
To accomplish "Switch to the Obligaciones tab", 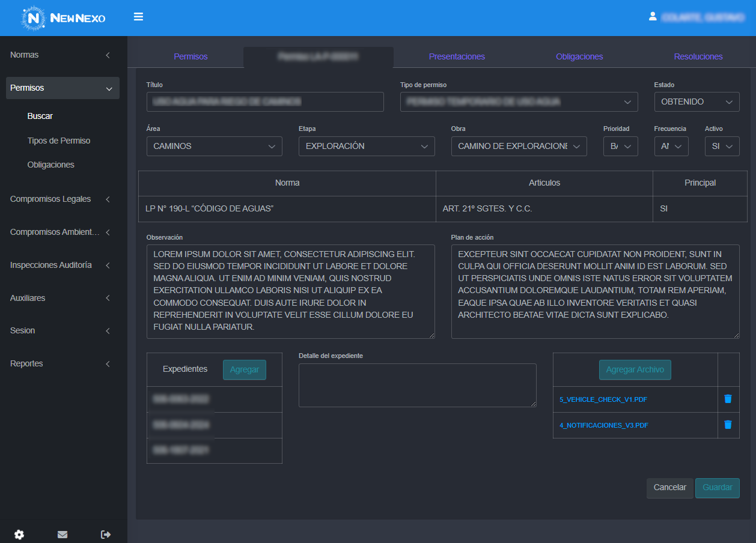I will point(579,56).
